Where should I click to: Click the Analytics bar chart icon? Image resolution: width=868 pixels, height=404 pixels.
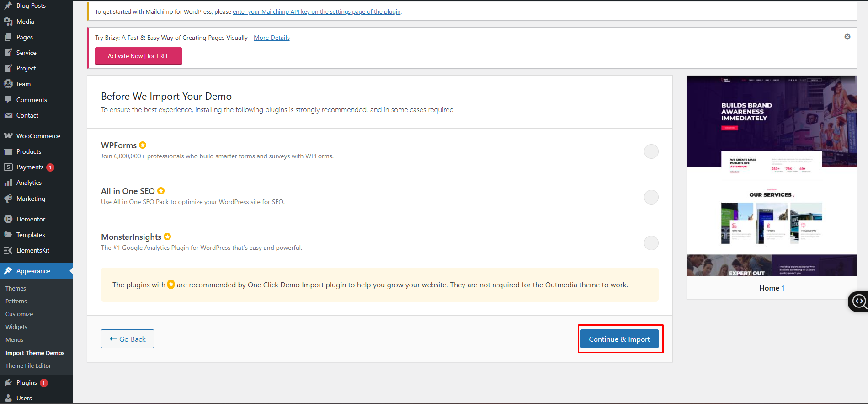pos(8,183)
